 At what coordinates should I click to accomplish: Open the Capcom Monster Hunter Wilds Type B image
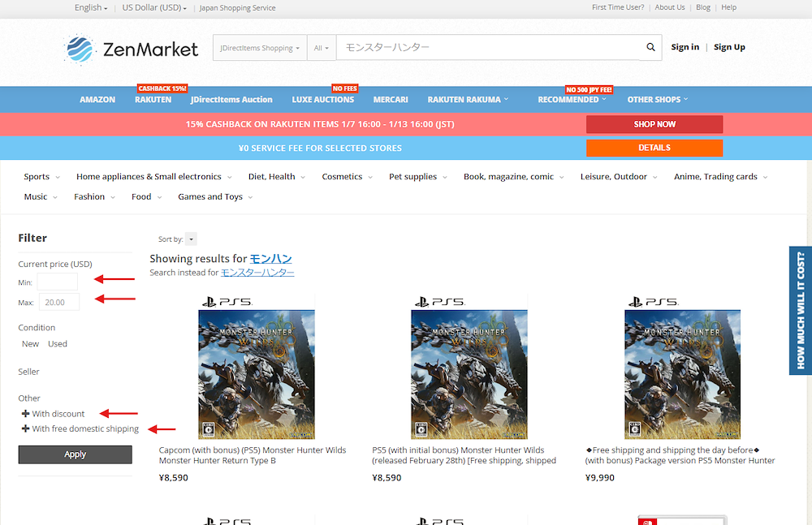pos(257,367)
